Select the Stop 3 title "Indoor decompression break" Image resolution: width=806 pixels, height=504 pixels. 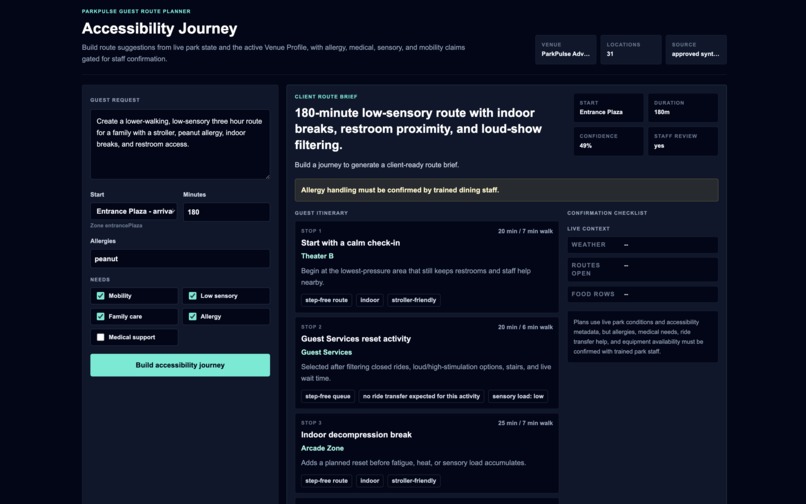[x=356, y=435]
